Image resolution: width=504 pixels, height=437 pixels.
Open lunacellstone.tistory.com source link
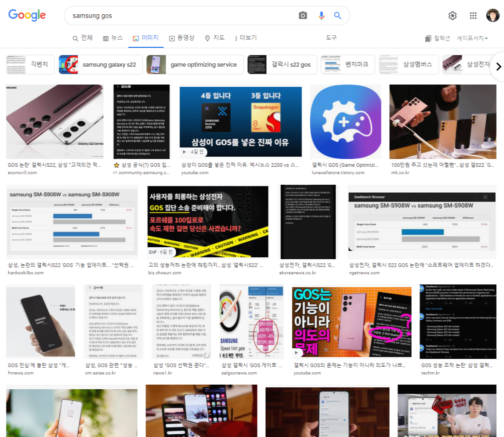[338, 173]
